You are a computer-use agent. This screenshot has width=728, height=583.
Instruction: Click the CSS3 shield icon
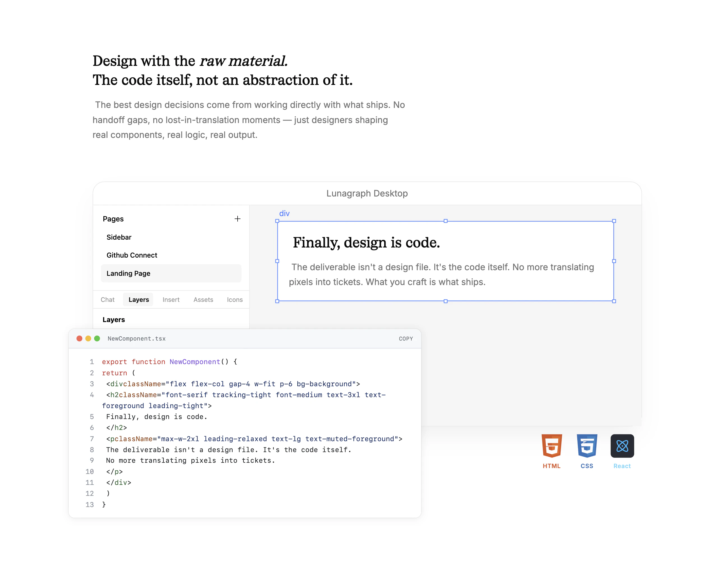587,446
